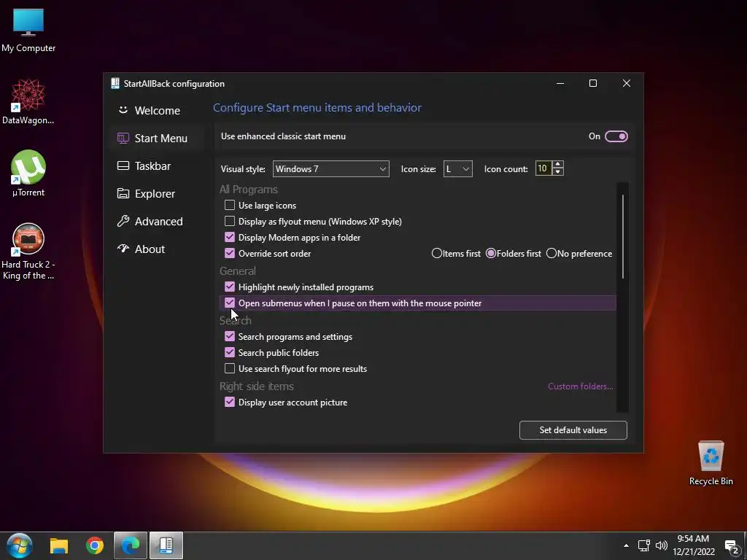Image resolution: width=747 pixels, height=560 pixels.
Task: Maximize the StartAllBack configuration window
Action: 593,83
